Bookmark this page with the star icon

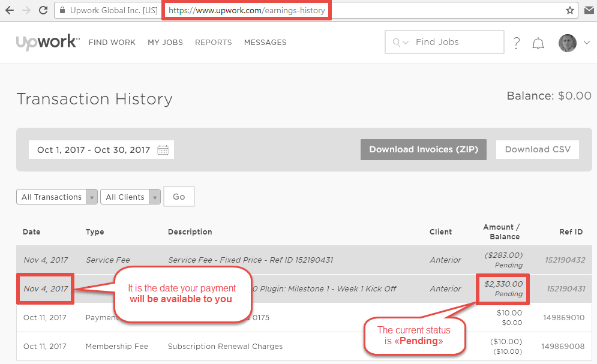coord(569,10)
